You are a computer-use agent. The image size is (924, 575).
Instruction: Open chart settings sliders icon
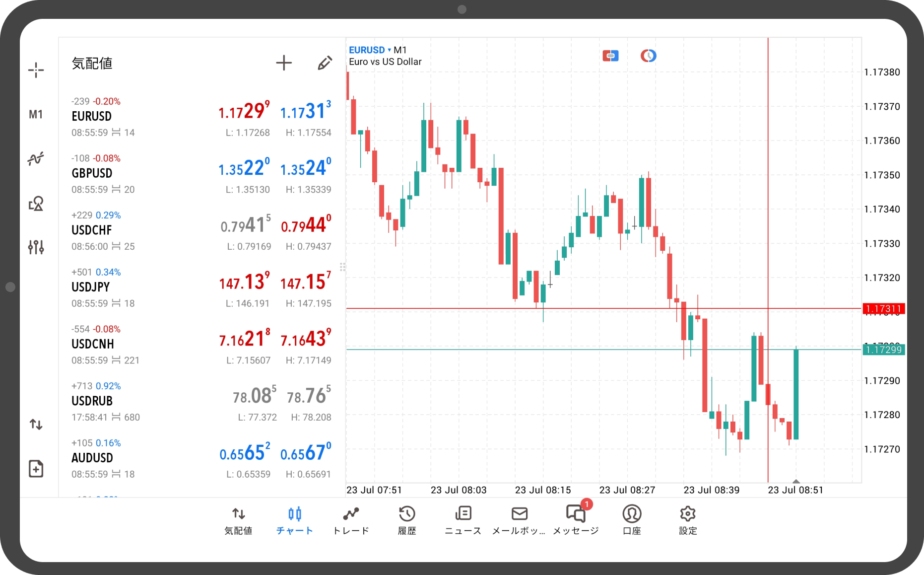coord(36,247)
